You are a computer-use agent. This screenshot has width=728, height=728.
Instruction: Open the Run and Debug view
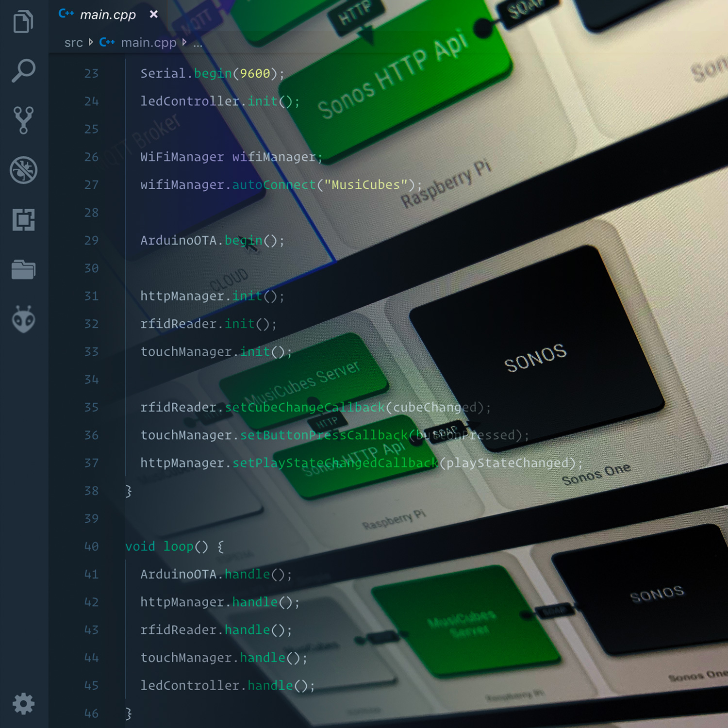[23, 170]
